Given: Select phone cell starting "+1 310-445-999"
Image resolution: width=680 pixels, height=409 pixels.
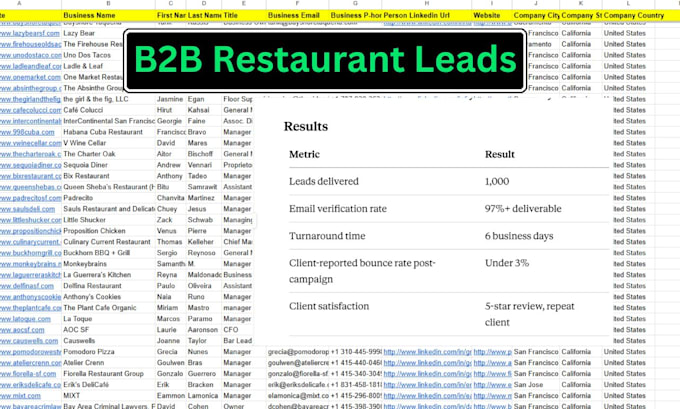Looking at the screenshot, I should pos(356,352).
